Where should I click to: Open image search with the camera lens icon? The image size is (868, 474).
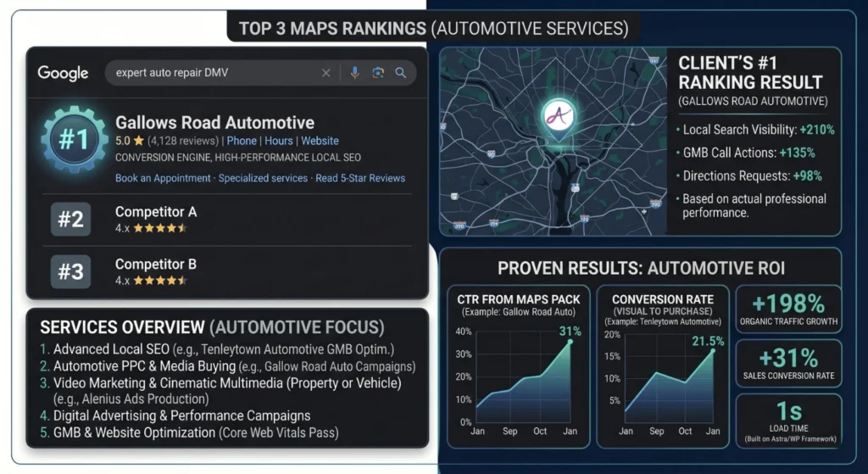tap(378, 73)
